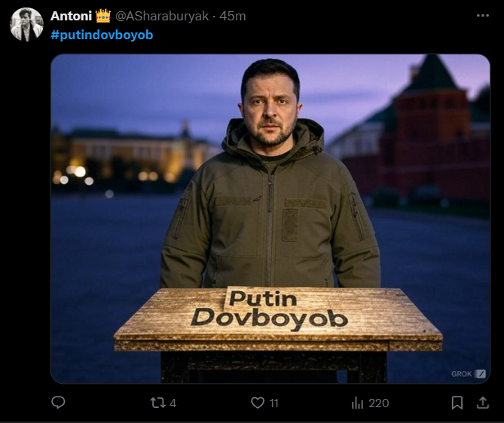Open Antoni's profile avatar picture
504x423 pixels.
tap(26, 24)
